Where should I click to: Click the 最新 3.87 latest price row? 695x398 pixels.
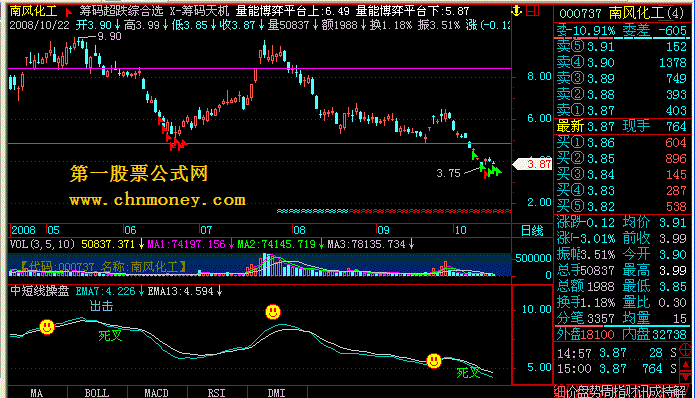click(621, 127)
